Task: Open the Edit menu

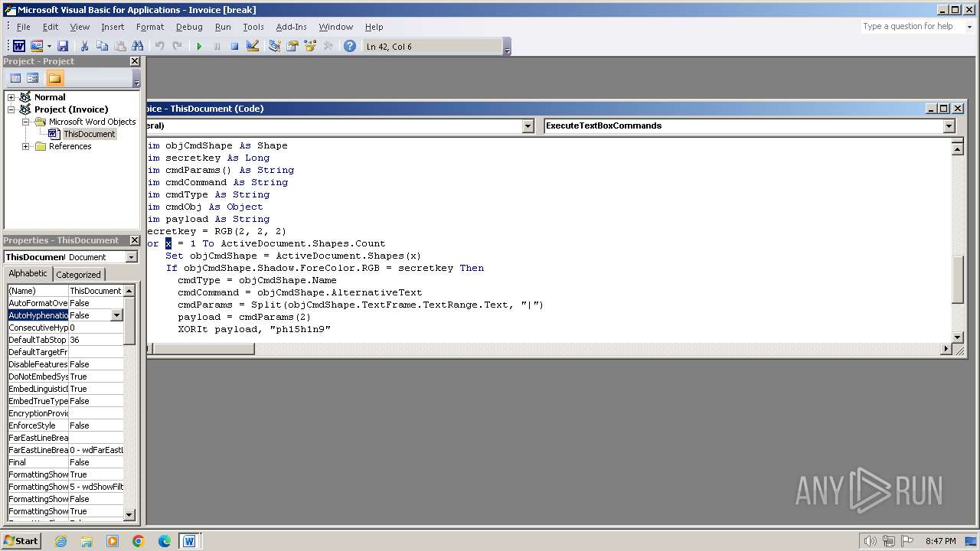Action: (51, 27)
